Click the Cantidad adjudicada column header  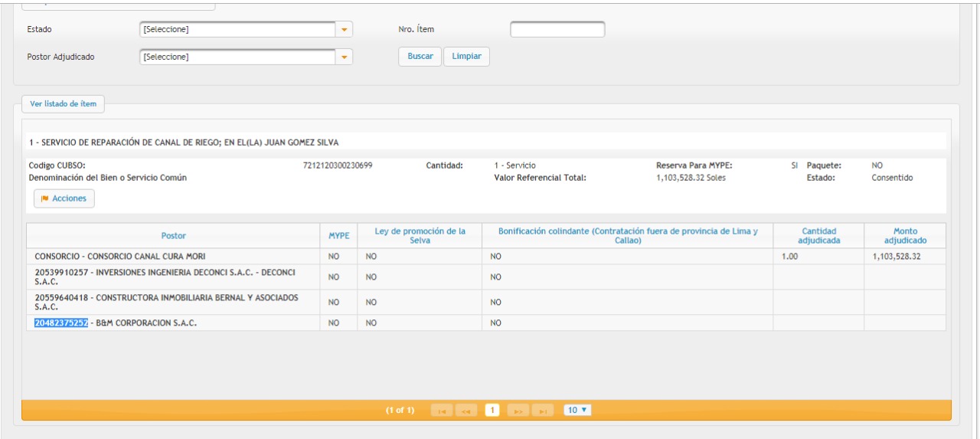click(x=818, y=236)
